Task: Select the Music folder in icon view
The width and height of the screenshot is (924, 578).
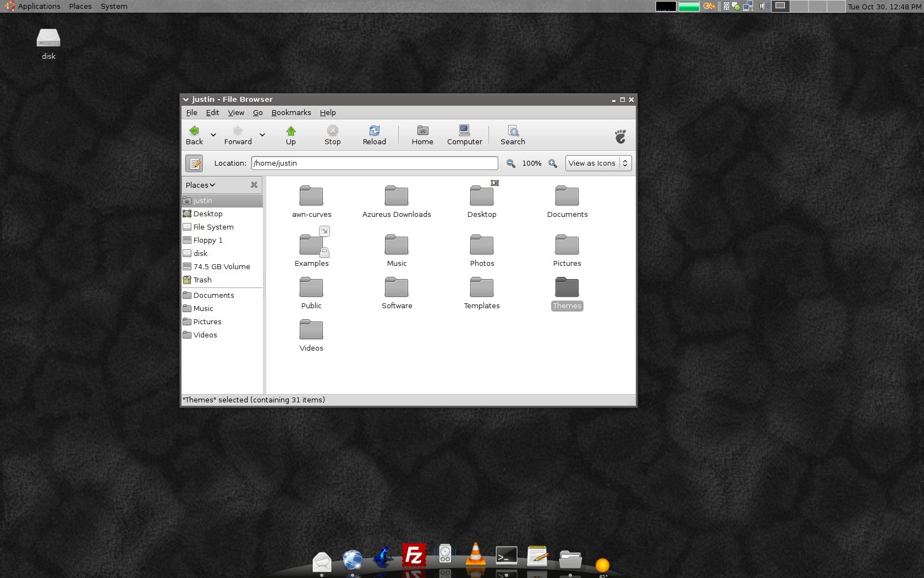Action: pyautogui.click(x=397, y=250)
